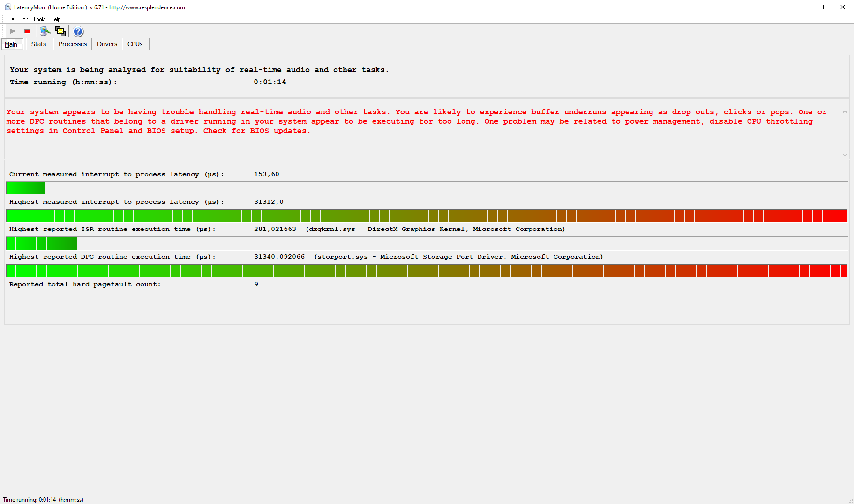Switch to the CPUs tab

point(135,44)
